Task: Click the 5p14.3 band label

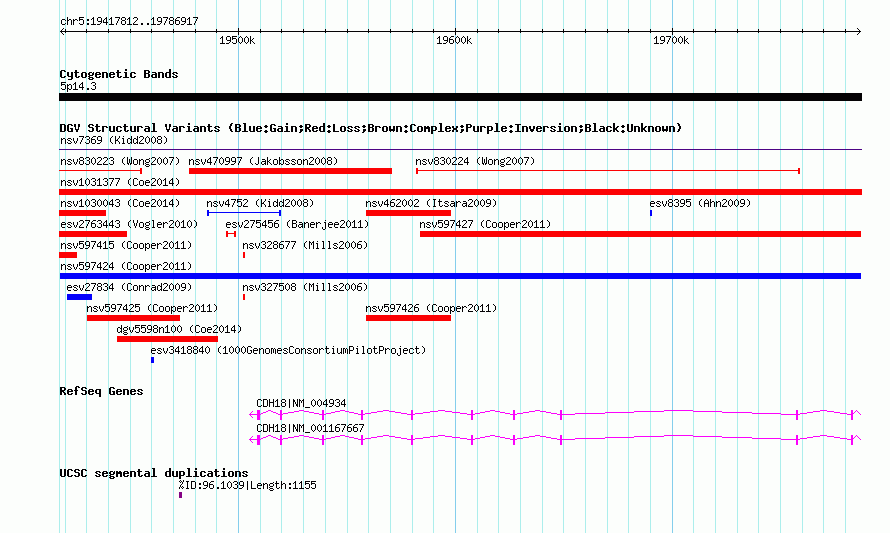Action: click(x=78, y=86)
